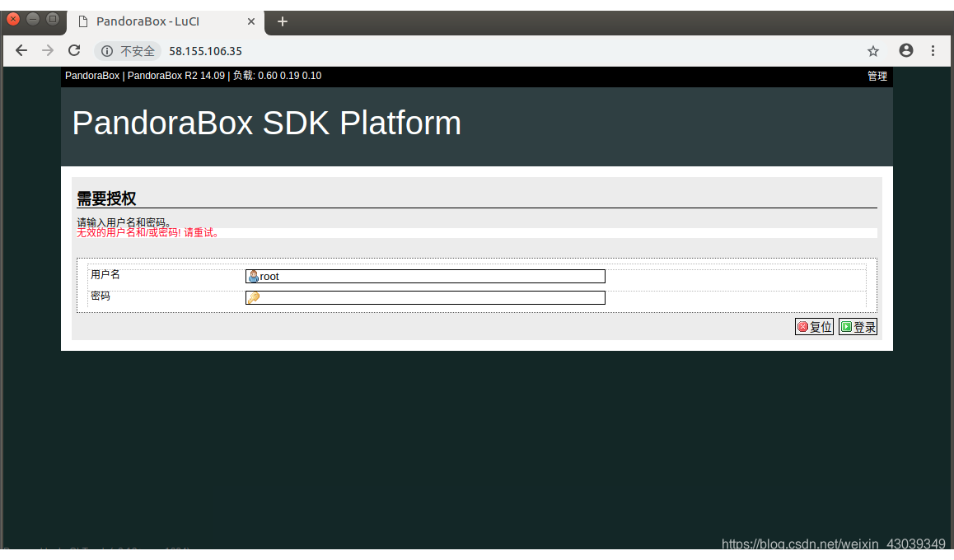
Task: Click the key icon in the password field
Action: click(x=253, y=298)
